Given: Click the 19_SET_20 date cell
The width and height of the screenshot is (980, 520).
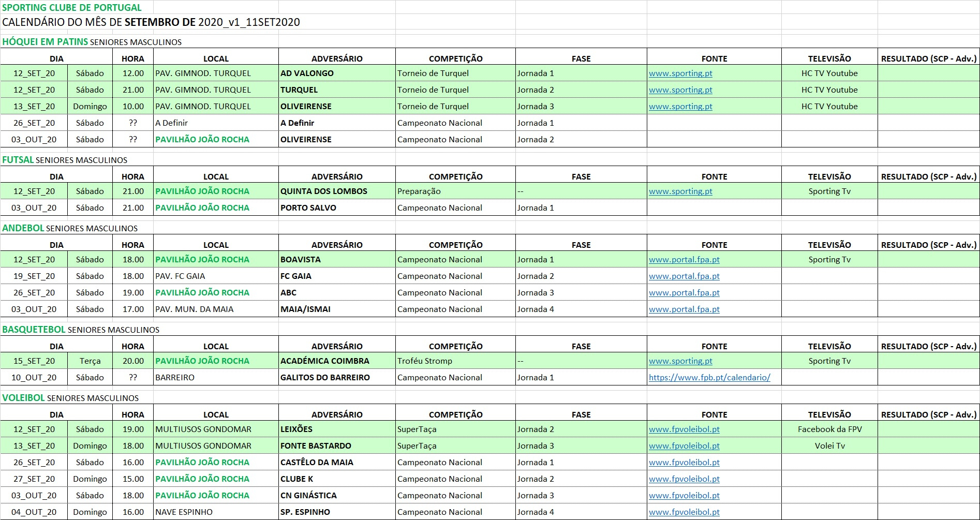Looking at the screenshot, I should click(34, 276).
